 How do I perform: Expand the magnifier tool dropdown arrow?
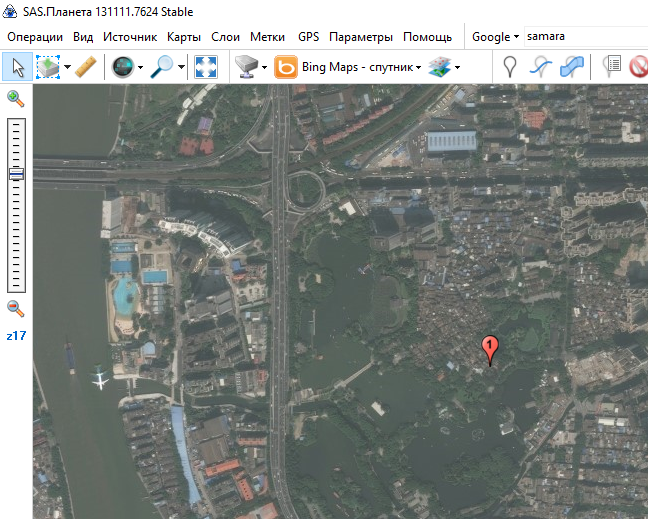click(181, 67)
